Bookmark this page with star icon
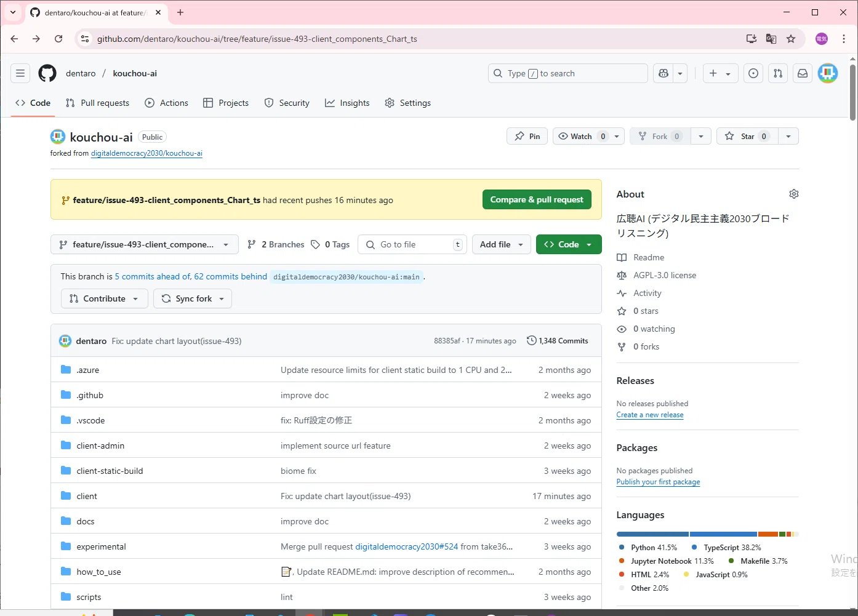Image resolution: width=858 pixels, height=616 pixels. 791,39
